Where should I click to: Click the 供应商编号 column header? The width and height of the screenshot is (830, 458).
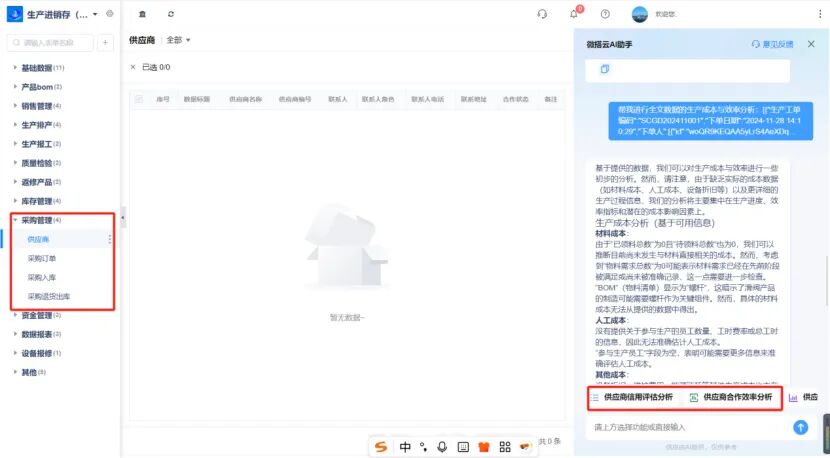click(x=295, y=99)
